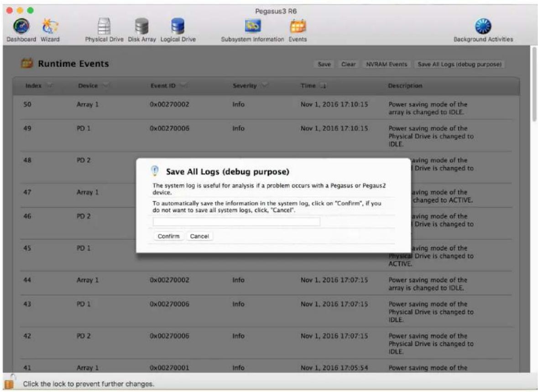This screenshot has width=538, height=392.
Task: Click 'Array 1' device in row 47
Action: [88, 192]
